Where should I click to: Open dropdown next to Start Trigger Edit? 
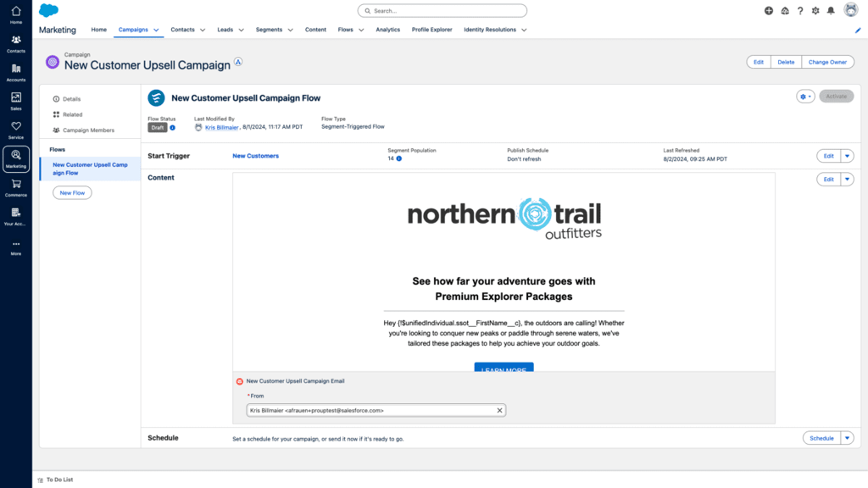tap(847, 156)
